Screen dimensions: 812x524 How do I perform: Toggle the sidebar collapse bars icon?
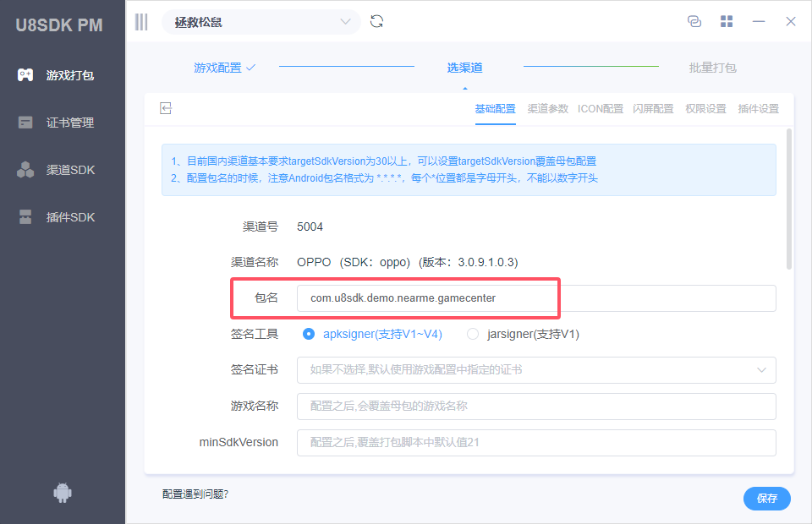pyautogui.click(x=141, y=22)
